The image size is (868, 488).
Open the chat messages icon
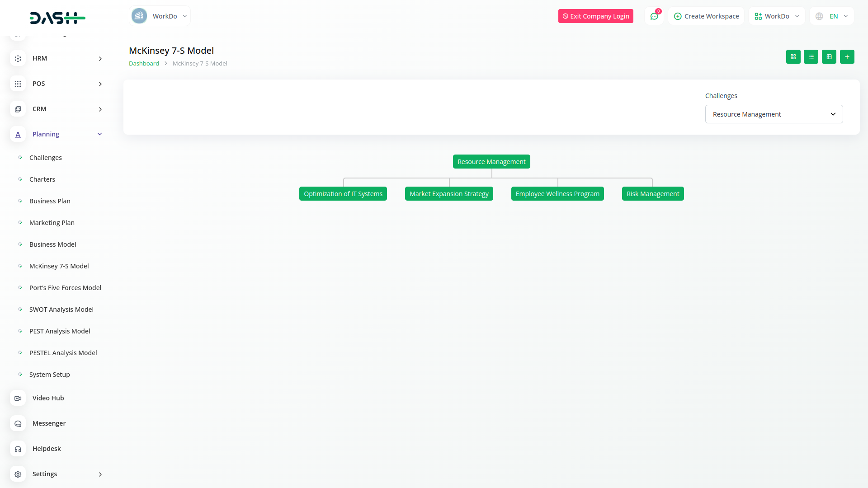pos(654,16)
